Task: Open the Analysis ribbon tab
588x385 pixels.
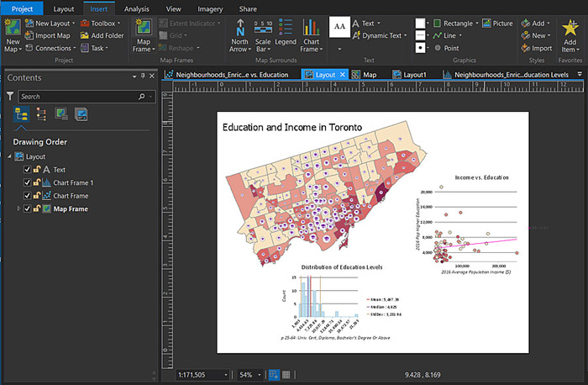Action: click(136, 8)
